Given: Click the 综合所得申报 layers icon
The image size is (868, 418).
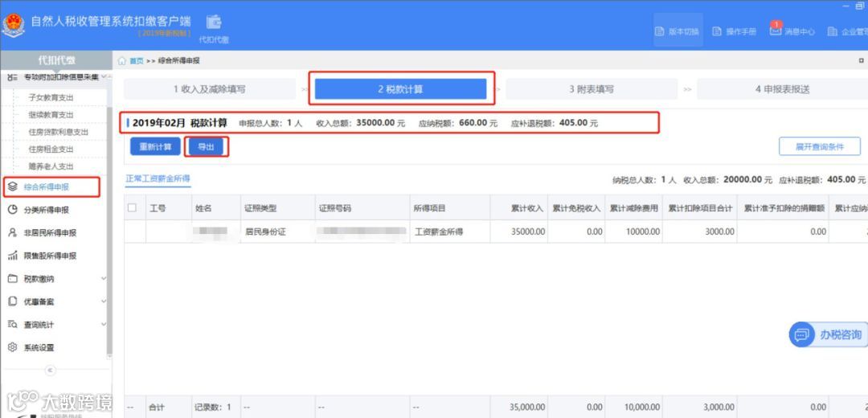Looking at the screenshot, I should point(14,187).
